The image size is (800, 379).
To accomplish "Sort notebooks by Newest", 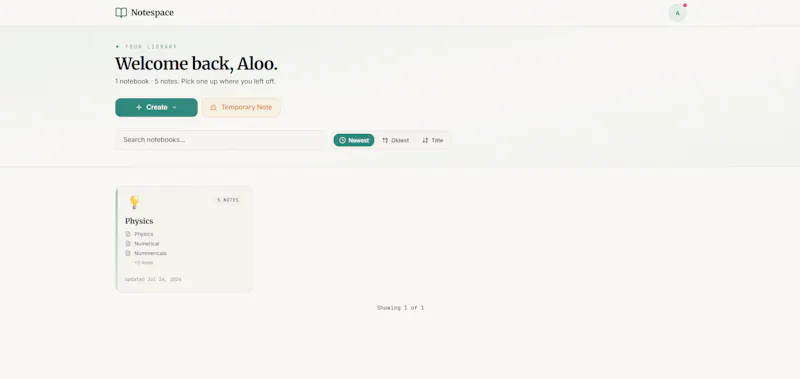I will (354, 140).
